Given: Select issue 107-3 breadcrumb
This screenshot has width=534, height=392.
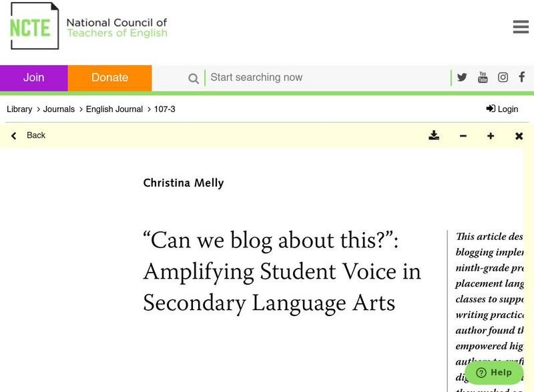Looking at the screenshot, I should pyautogui.click(x=164, y=109).
